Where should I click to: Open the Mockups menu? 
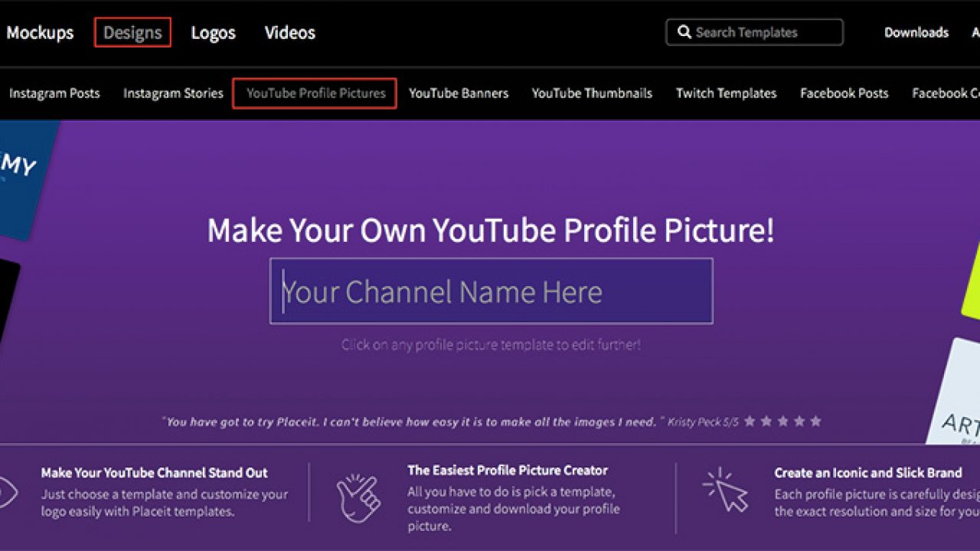(x=40, y=33)
